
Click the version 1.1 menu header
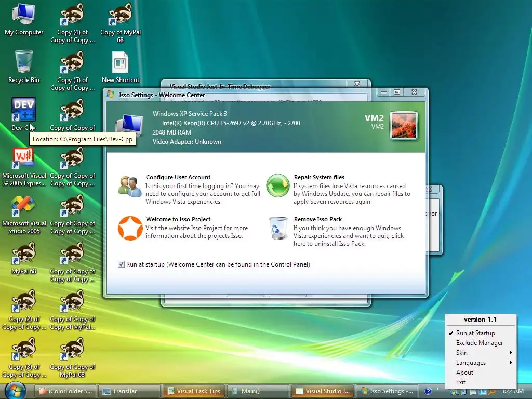[480, 320]
